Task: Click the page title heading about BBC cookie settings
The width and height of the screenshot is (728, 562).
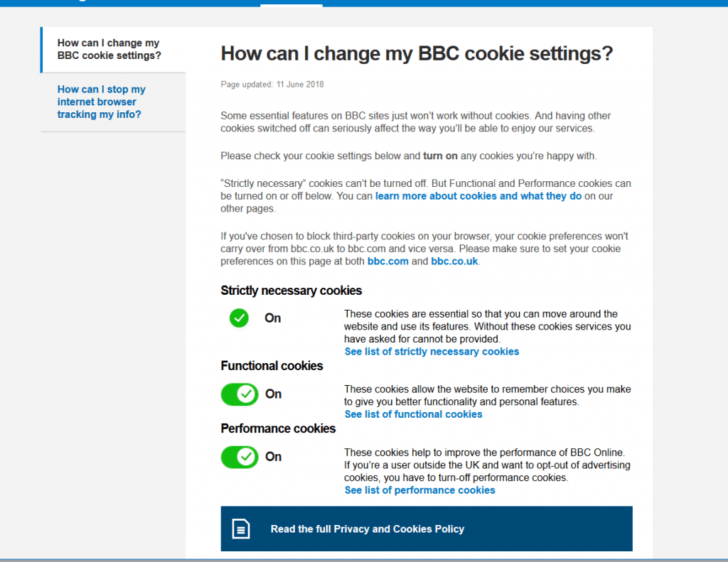Action: [417, 53]
